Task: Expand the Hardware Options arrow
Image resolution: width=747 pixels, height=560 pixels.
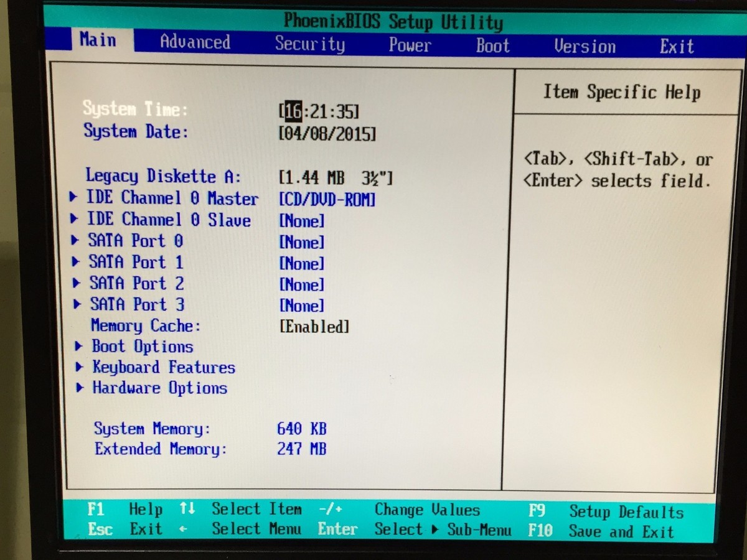Action: click(80, 388)
